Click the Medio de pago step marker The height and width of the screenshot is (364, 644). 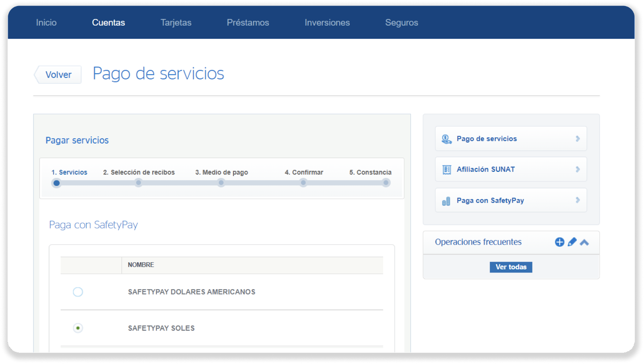point(221,183)
